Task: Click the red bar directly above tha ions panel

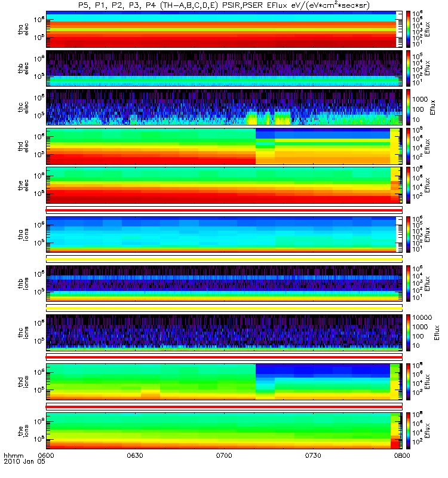Action: coord(224,210)
